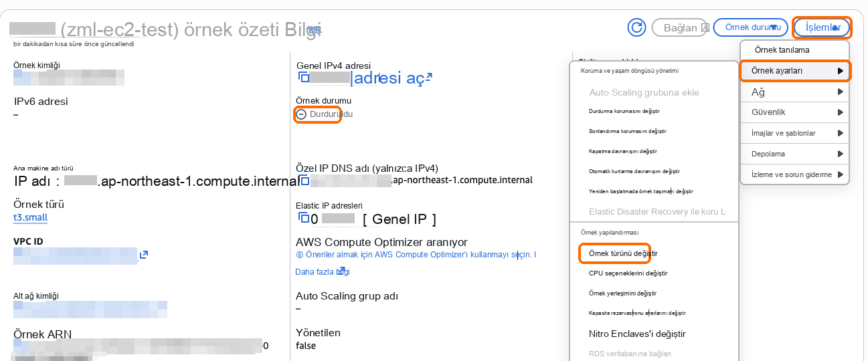Open the 'Daha fazla bilgi' external link icon

tap(341, 271)
